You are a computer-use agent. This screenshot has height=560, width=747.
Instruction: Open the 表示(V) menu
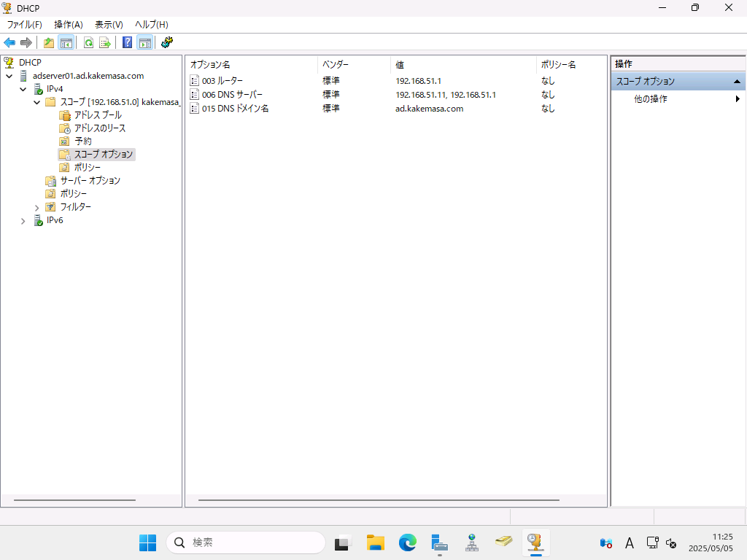(x=109, y=25)
